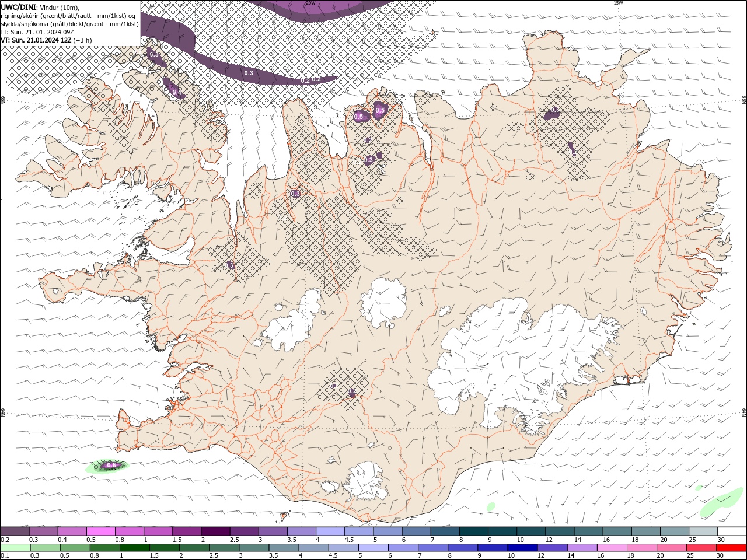The height and width of the screenshot is (560, 747).
Task: Click the '30' label on the upper legend scale
Action: pyautogui.click(x=721, y=540)
